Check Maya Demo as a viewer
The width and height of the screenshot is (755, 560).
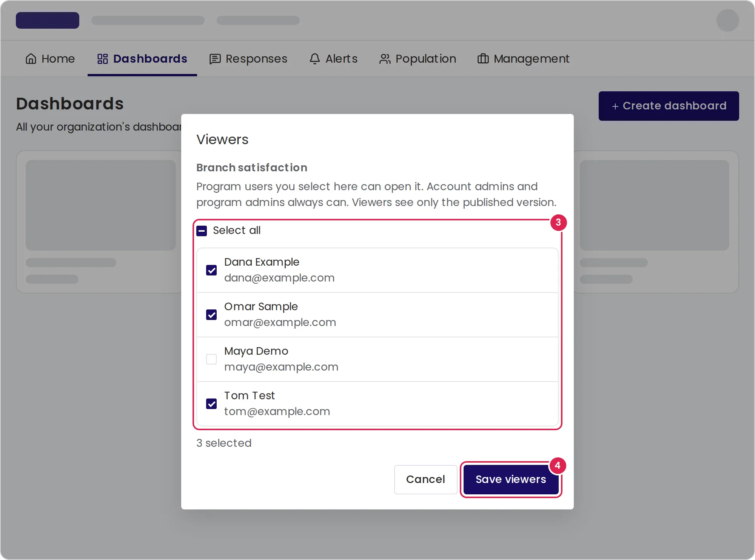[211, 359]
